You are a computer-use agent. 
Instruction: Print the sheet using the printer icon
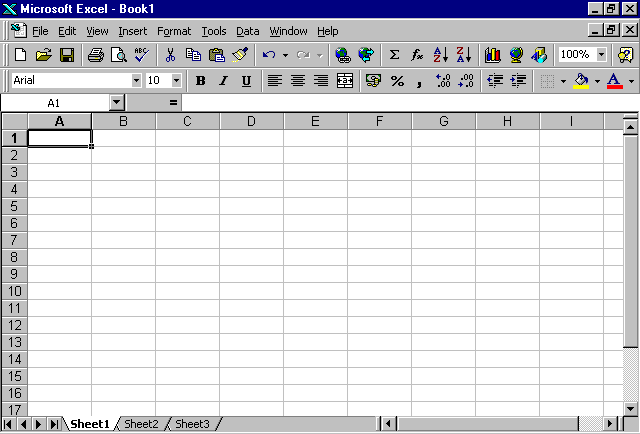[x=96, y=54]
